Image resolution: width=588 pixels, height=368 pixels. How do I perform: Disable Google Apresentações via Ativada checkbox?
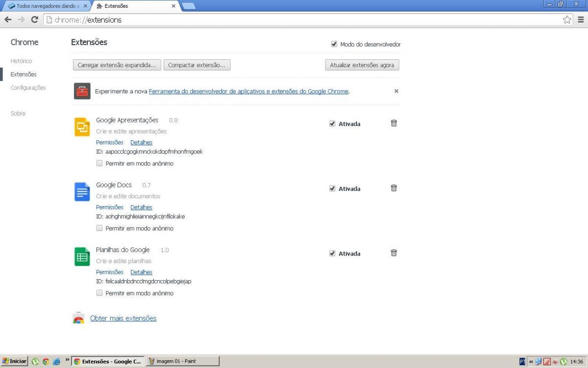(x=332, y=124)
